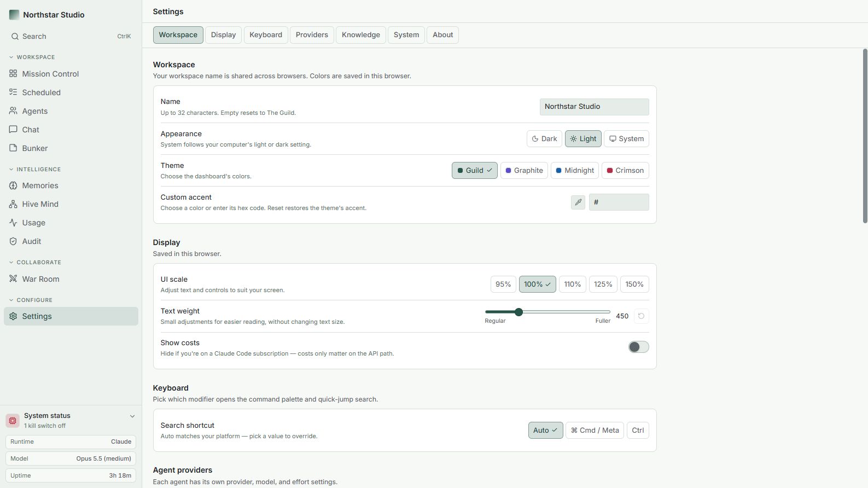The image size is (868, 488).
Task: Reset text weight with the undo icon
Action: pos(642,316)
